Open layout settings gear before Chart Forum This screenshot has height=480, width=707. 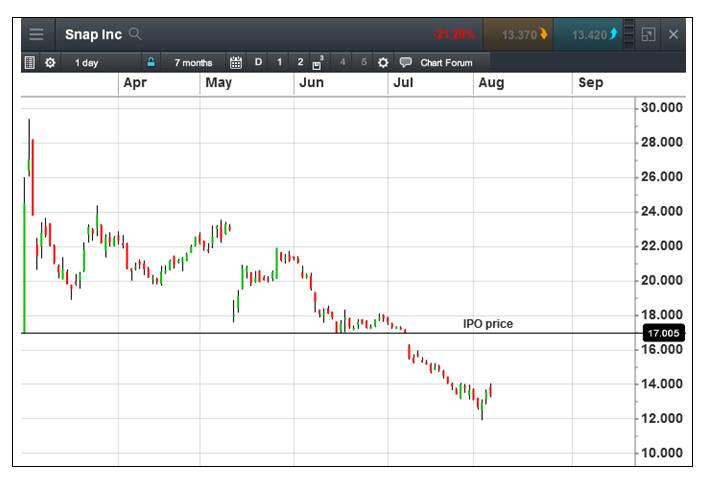[x=383, y=62]
